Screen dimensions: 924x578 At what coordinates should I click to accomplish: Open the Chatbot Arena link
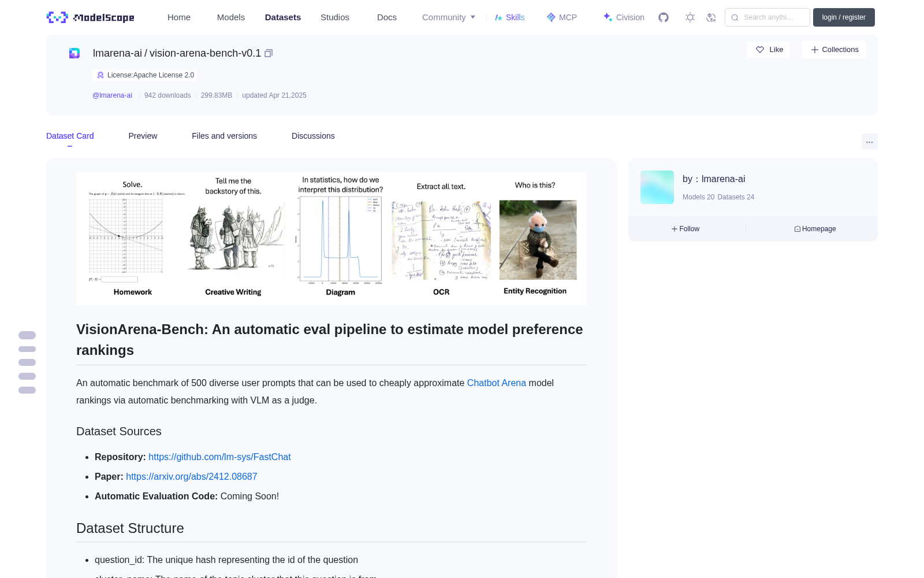[497, 383]
